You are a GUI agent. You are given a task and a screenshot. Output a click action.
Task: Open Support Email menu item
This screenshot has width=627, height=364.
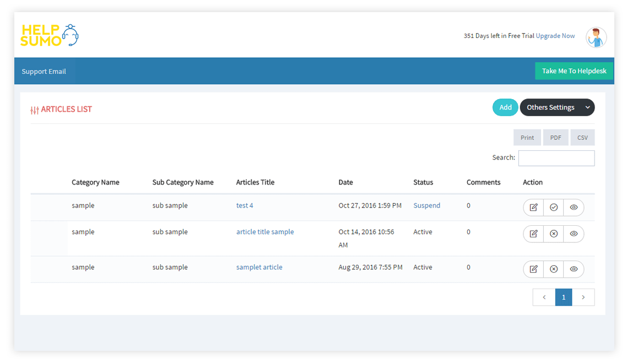[44, 72]
